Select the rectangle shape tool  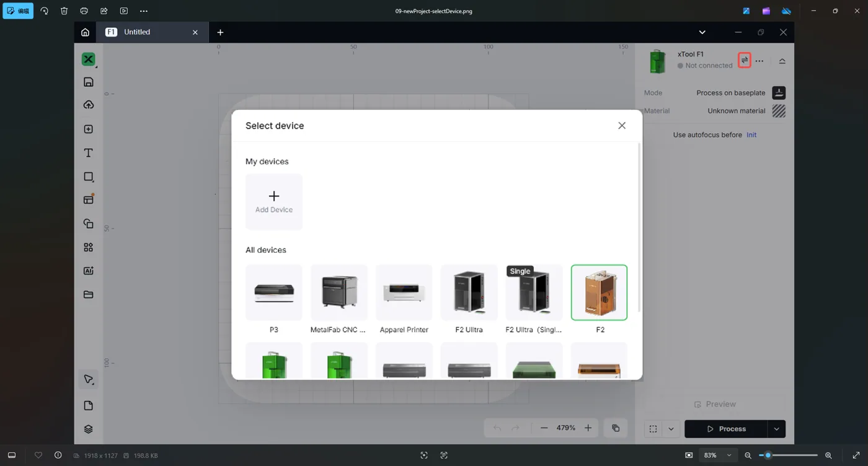(x=89, y=177)
